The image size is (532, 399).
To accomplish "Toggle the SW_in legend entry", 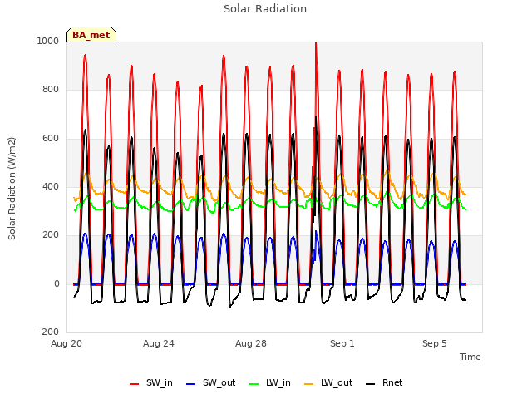I will pyautogui.click(x=151, y=383).
